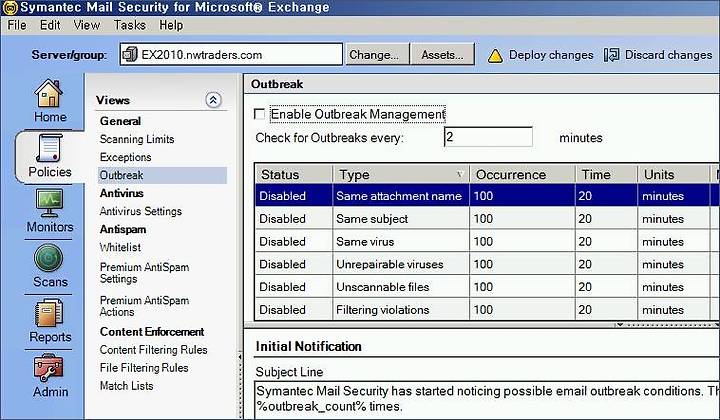Image resolution: width=720 pixels, height=420 pixels.
Task: Select Match Lists view
Action: click(126, 386)
